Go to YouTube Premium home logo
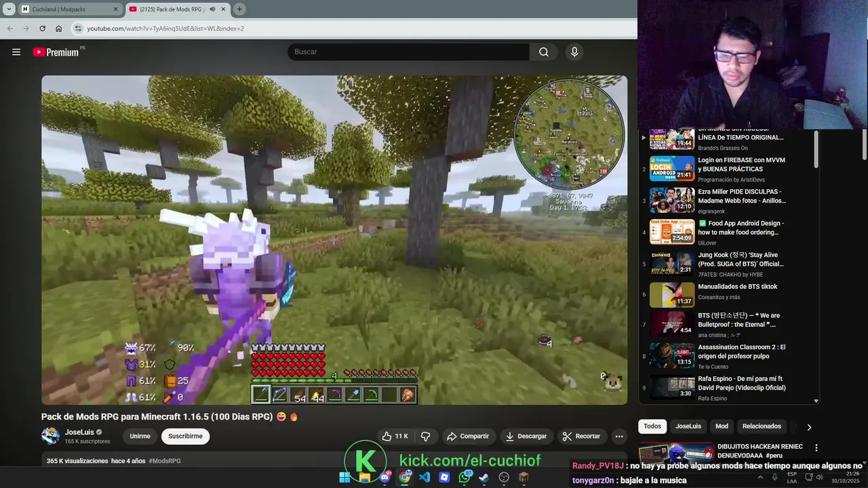The width and height of the screenshot is (868, 488). pos(57,52)
